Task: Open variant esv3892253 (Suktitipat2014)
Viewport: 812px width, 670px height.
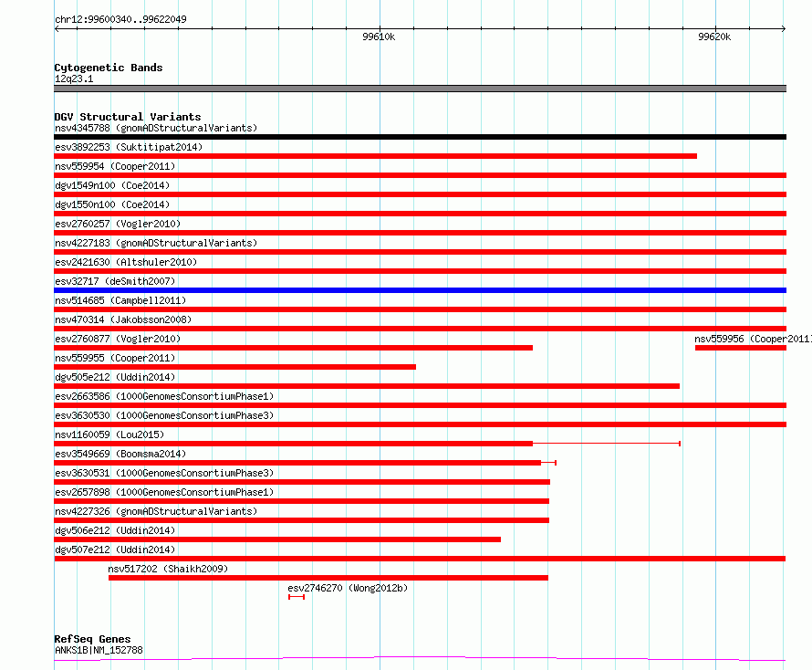Action: pyautogui.click(x=129, y=147)
